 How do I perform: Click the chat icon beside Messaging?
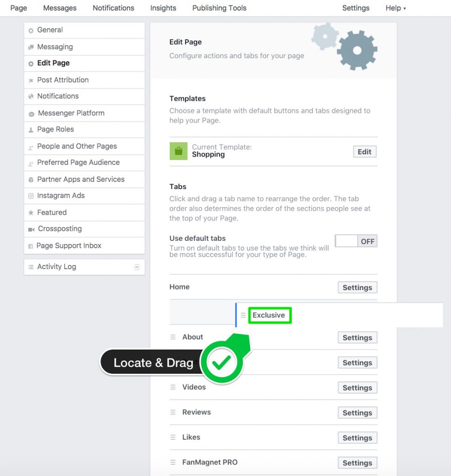click(x=31, y=47)
